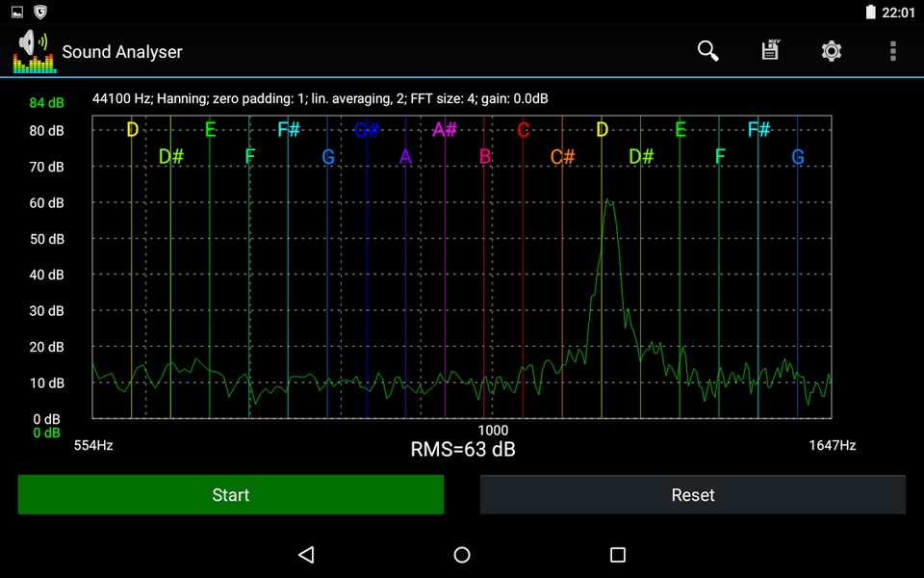The height and width of the screenshot is (578, 924).
Task: Click the Sound Analyser title text
Action: 122,52
